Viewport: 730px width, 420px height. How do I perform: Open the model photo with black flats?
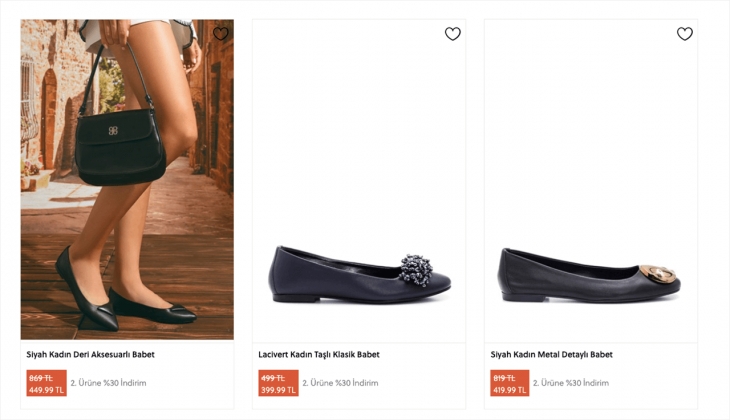(x=127, y=180)
